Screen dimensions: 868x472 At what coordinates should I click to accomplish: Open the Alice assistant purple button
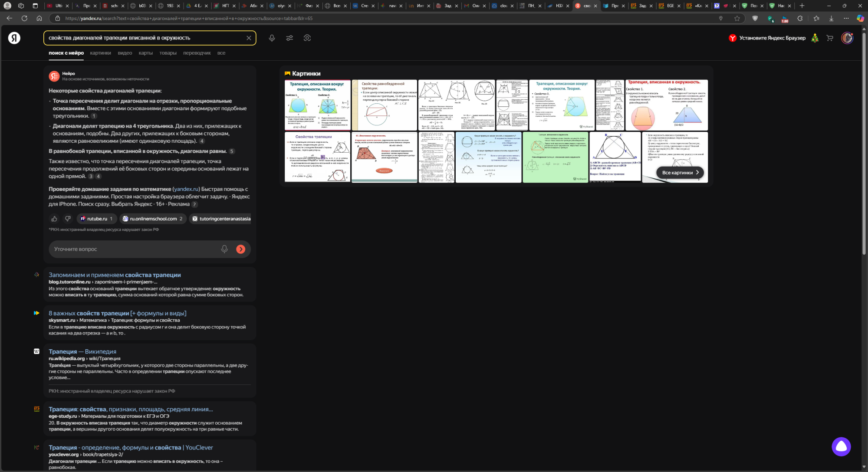tap(841, 446)
